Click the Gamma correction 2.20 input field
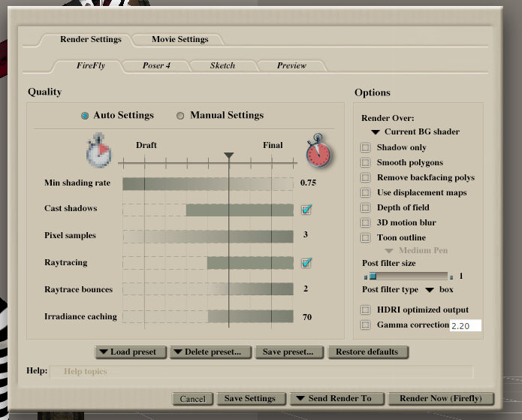This screenshot has width=522, height=420. [466, 325]
